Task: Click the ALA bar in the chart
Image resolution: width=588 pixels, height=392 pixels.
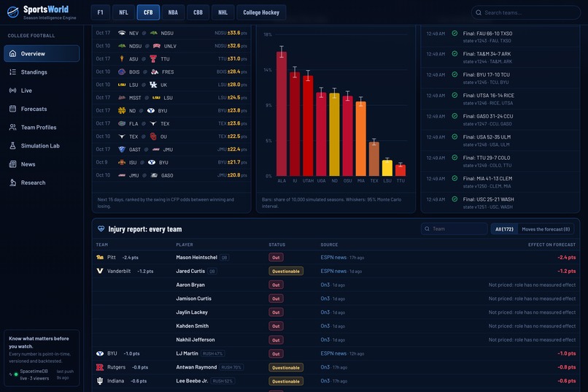Action: coord(282,114)
